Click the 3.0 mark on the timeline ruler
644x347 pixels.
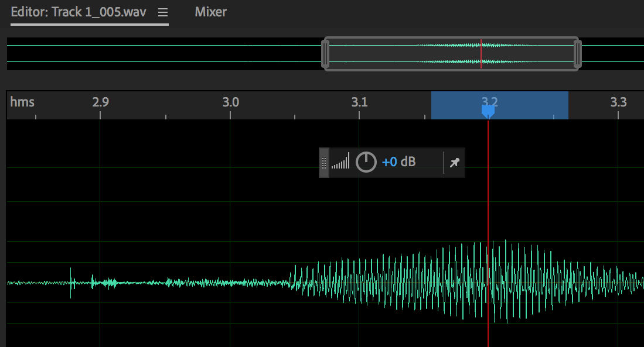[x=230, y=102]
